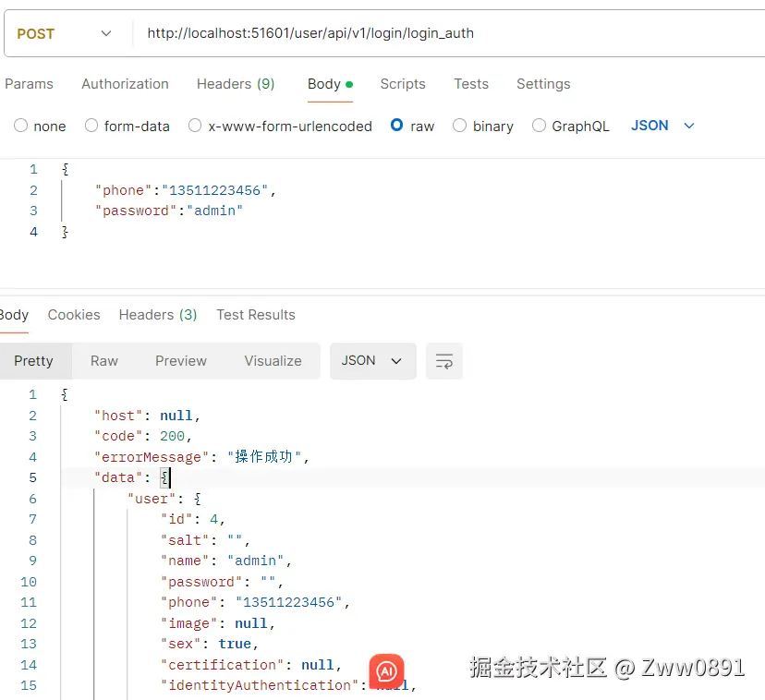Switch to the Tests tab
Screen dimensions: 765x700
tap(471, 84)
